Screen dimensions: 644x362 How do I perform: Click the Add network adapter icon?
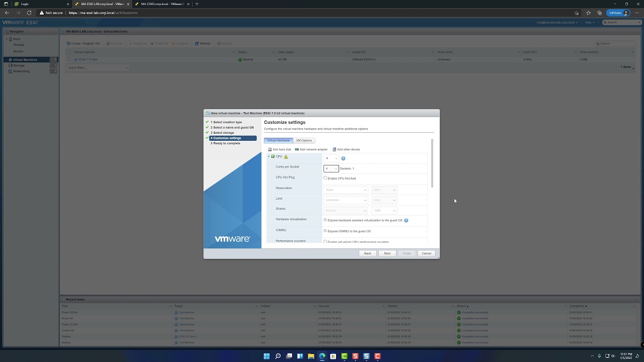(297, 149)
